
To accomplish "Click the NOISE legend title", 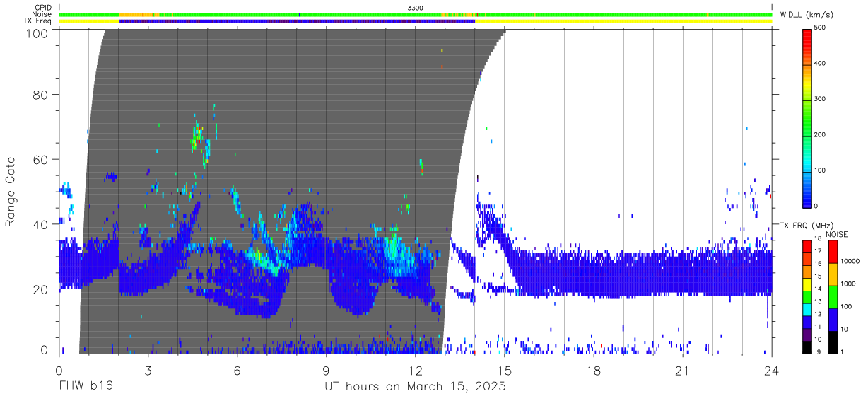I will (836, 234).
